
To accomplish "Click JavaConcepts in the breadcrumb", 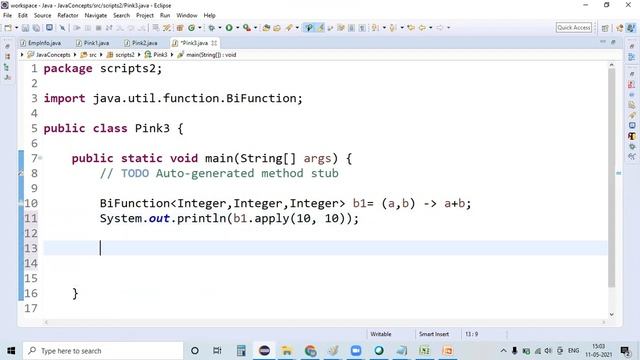I will [53, 55].
